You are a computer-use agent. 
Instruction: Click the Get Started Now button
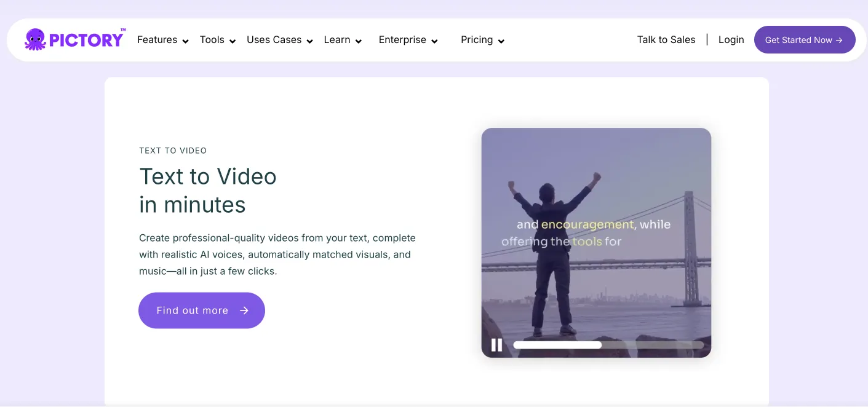point(805,40)
